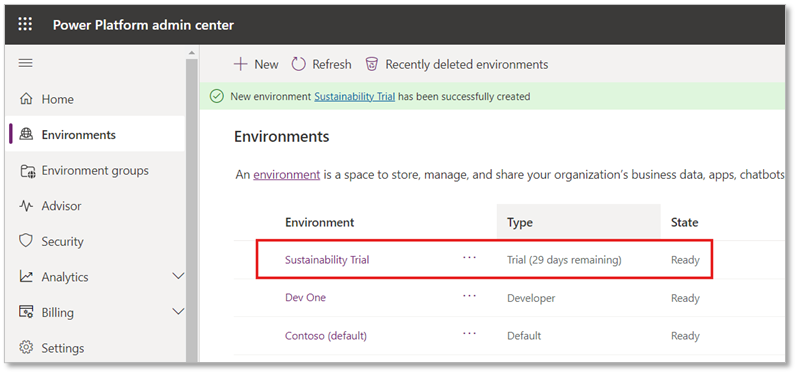Image resolution: width=797 pixels, height=374 pixels.
Task: Click the circular Refresh icon
Action: pos(298,65)
